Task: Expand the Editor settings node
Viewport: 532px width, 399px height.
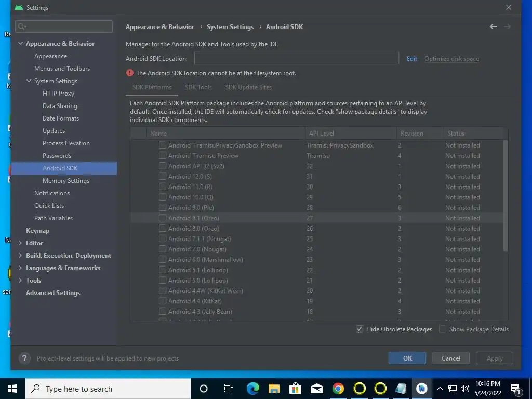Action: point(20,243)
